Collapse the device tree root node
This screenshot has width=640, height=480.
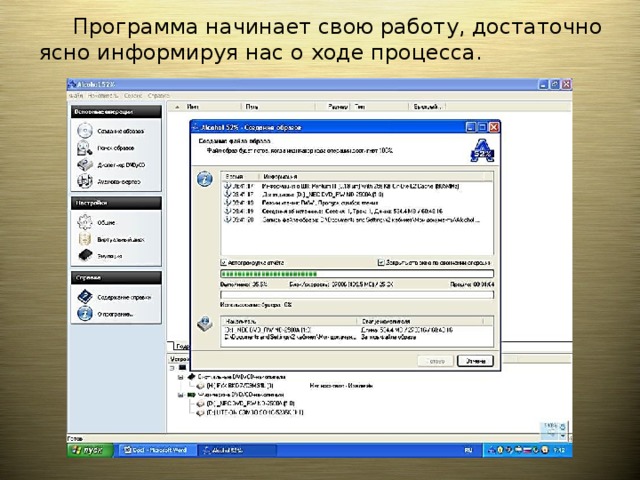tap(172, 368)
